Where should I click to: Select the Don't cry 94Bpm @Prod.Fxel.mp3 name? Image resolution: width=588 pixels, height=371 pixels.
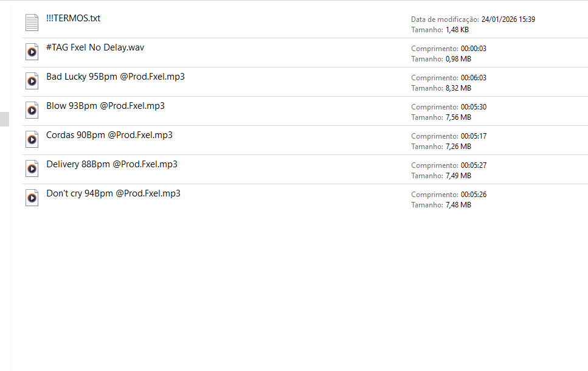point(113,193)
